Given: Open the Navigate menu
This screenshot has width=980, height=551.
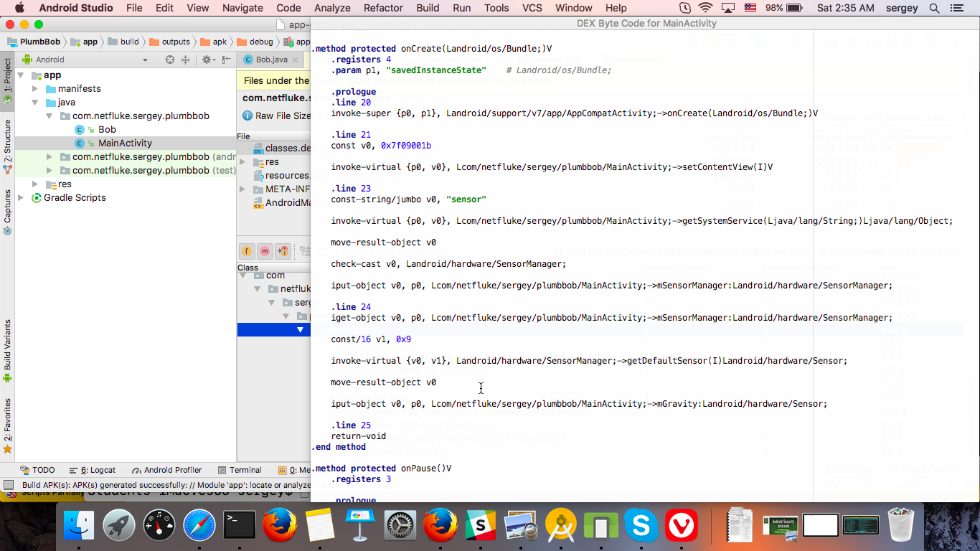Looking at the screenshot, I should (x=242, y=8).
